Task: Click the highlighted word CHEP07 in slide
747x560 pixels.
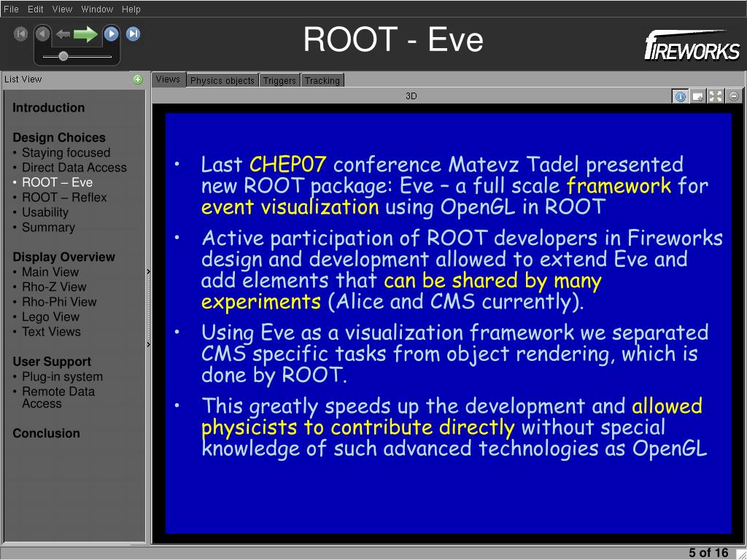Action: (287, 164)
